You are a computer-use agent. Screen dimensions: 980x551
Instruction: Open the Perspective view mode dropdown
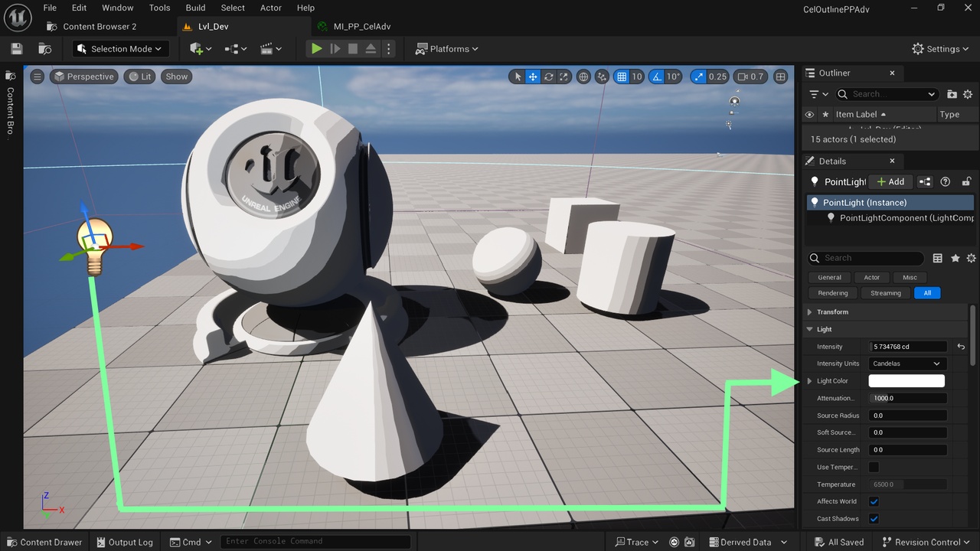[x=83, y=77]
